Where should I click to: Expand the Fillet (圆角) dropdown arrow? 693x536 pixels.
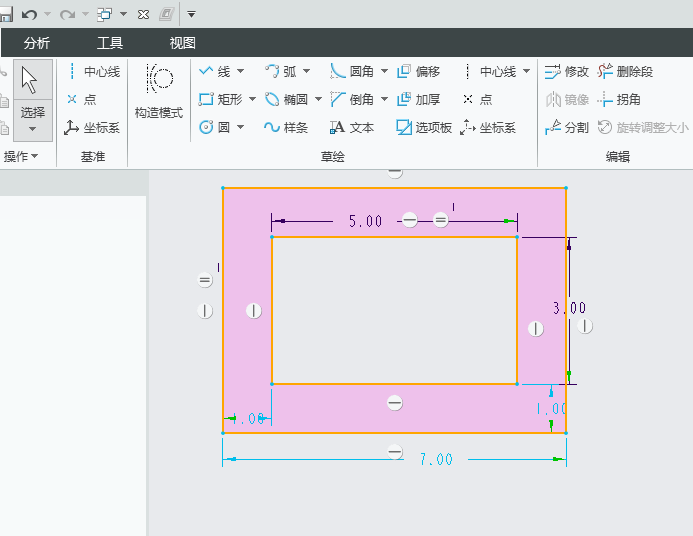click(x=384, y=72)
